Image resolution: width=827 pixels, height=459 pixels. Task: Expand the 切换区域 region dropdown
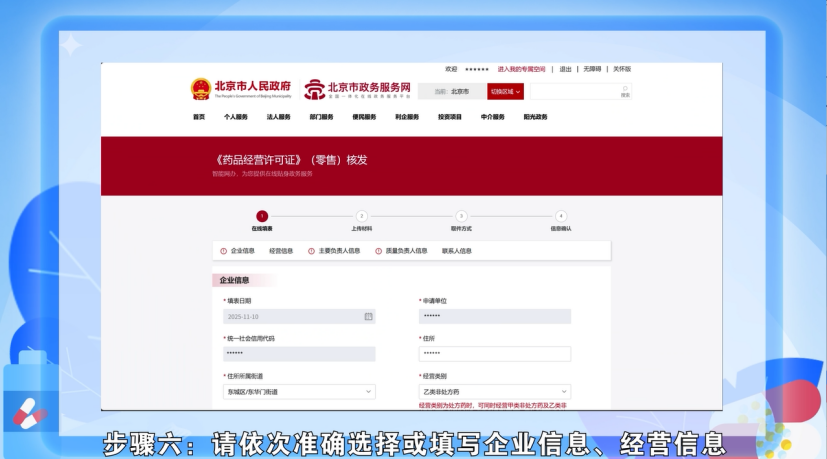pyautogui.click(x=506, y=91)
